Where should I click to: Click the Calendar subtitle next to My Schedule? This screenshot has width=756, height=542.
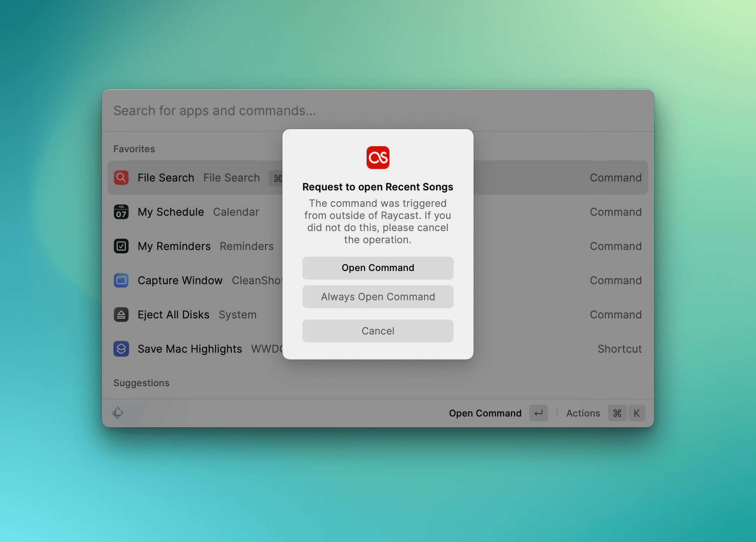pyautogui.click(x=236, y=212)
